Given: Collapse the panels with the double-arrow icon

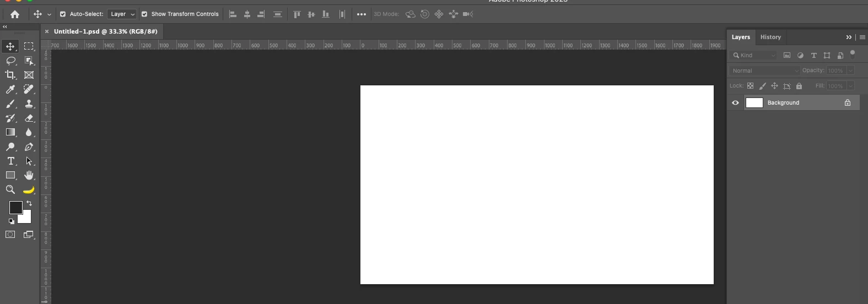Looking at the screenshot, I should tap(849, 37).
